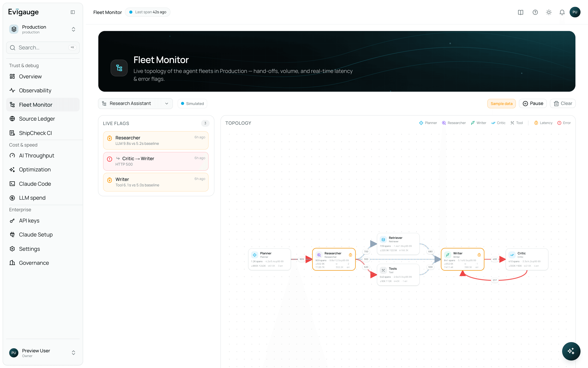Click the Fleet Monitor banner tree icon
588x368 pixels.
click(119, 68)
